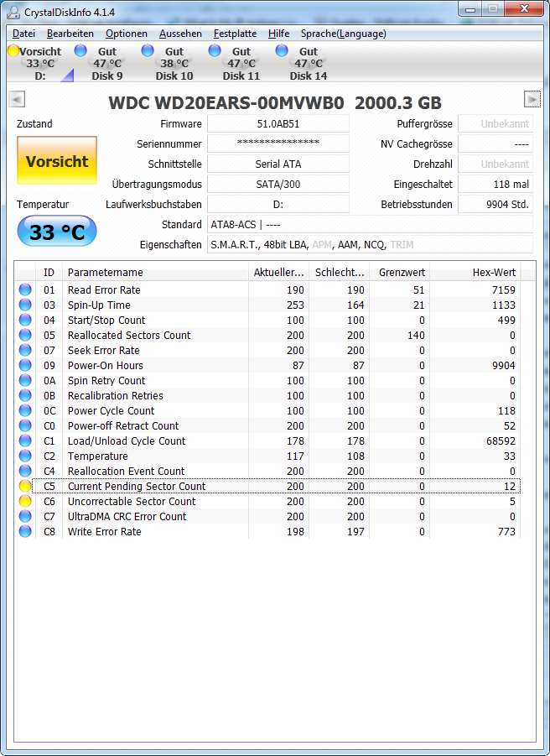Click the Schnittstelle field Serial ATA

point(278,164)
